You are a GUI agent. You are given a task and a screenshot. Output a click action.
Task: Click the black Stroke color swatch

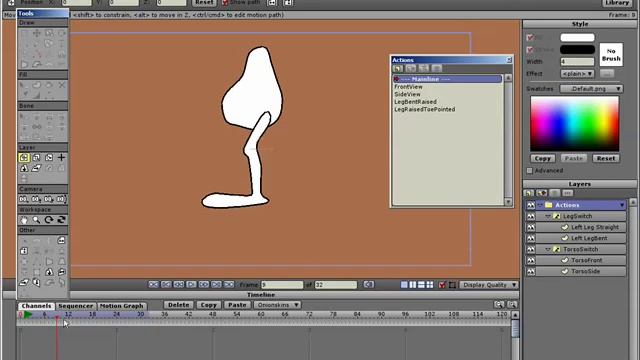click(577, 50)
